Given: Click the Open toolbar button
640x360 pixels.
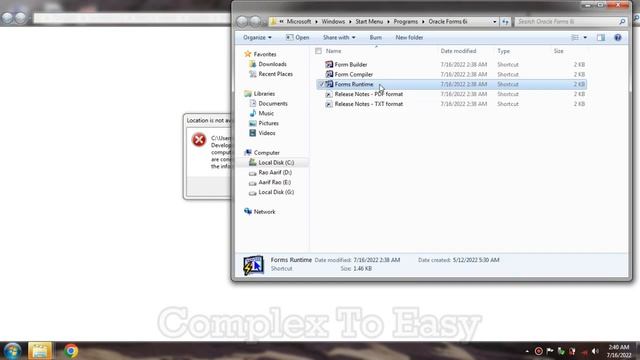Looking at the screenshot, I should (x=298, y=38).
